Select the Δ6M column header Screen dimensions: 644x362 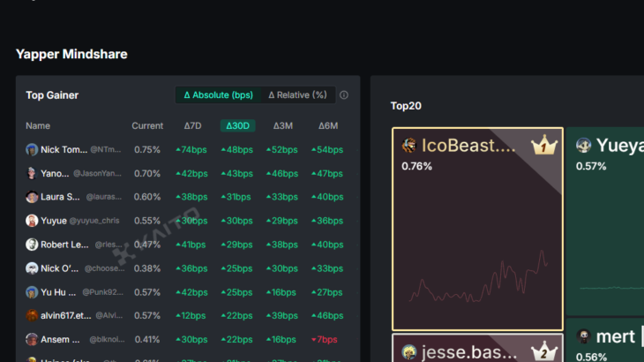(328, 125)
